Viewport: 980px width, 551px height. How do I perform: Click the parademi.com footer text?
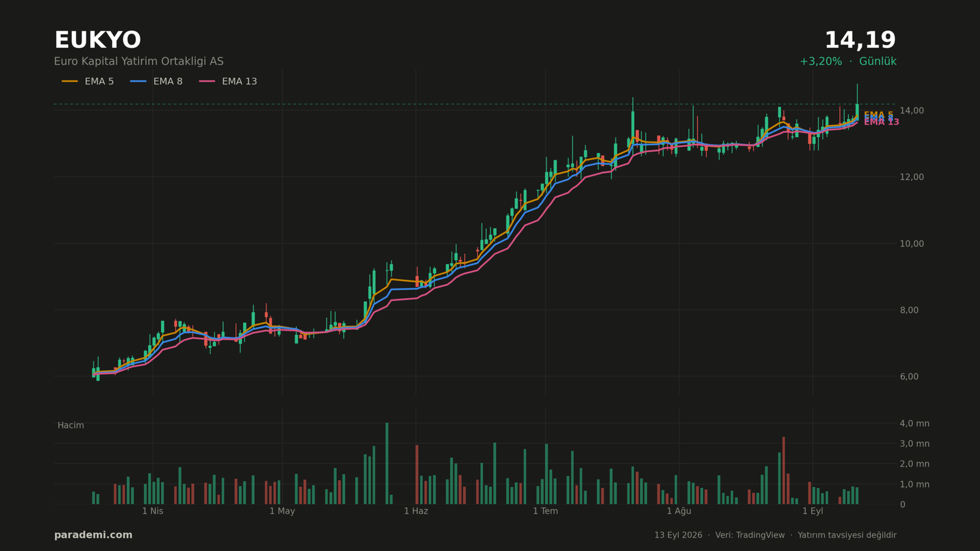(93, 535)
